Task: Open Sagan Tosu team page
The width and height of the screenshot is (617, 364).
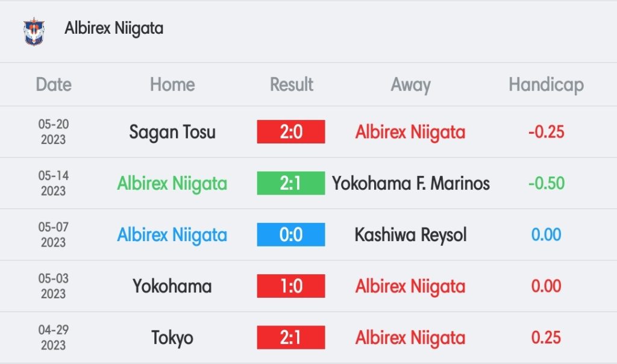Action: [x=172, y=132]
